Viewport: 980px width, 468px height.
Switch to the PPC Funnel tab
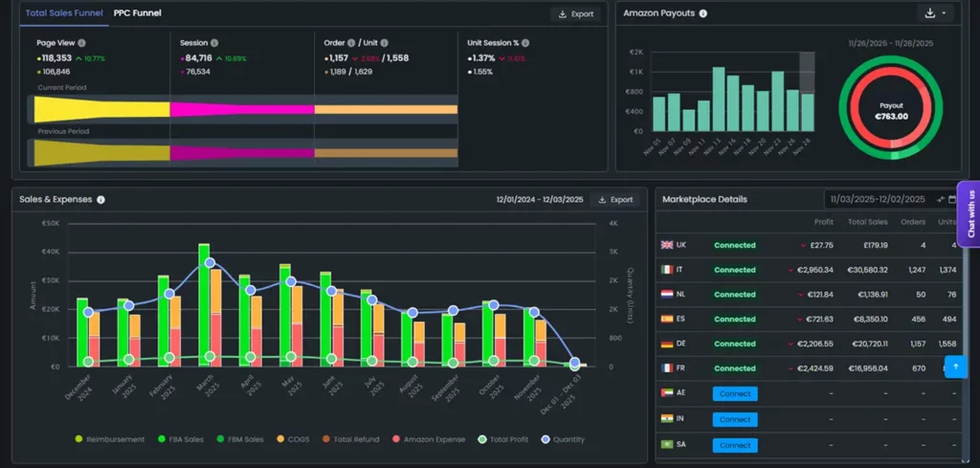(137, 13)
